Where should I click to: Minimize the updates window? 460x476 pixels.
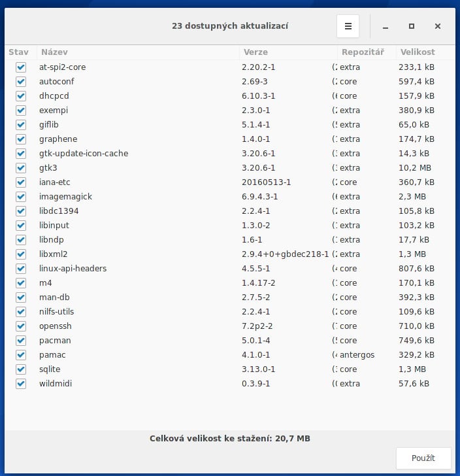[x=386, y=26]
